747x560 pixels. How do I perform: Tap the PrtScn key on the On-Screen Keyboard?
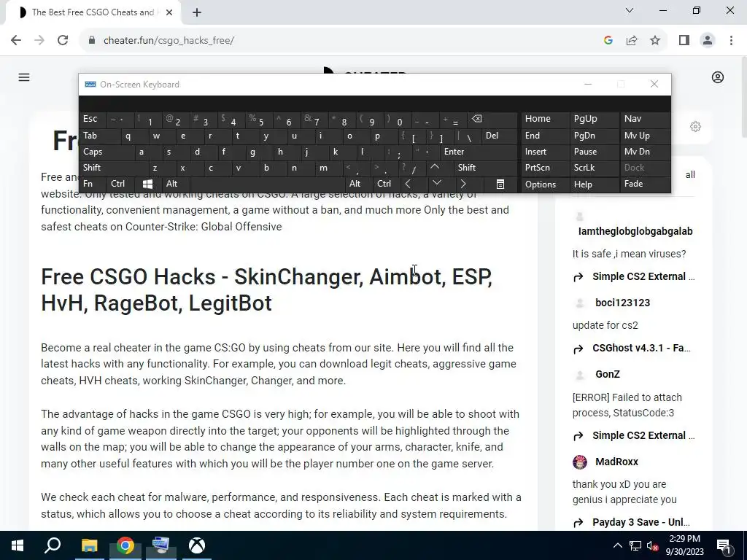tap(546, 168)
